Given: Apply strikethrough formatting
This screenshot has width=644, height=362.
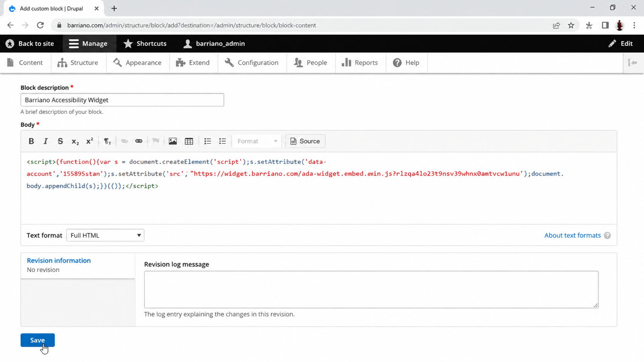Looking at the screenshot, I should (60, 141).
